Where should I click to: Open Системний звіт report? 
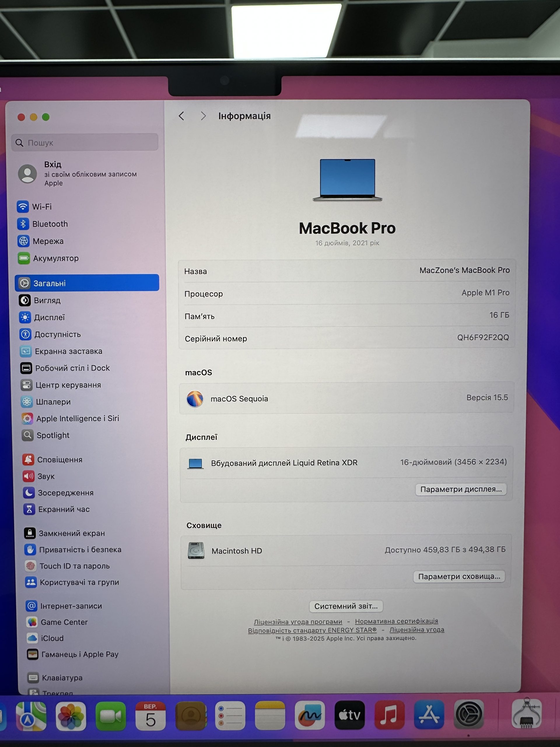click(346, 606)
